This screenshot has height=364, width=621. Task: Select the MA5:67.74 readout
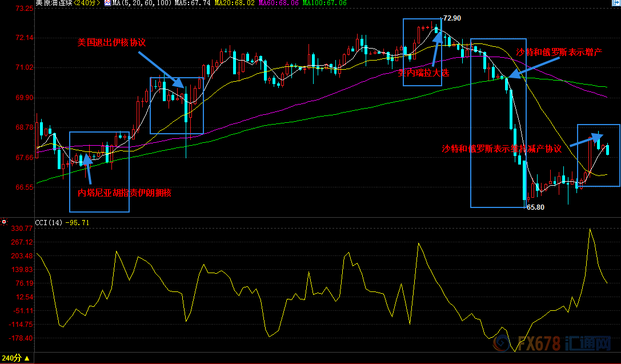(x=193, y=3)
